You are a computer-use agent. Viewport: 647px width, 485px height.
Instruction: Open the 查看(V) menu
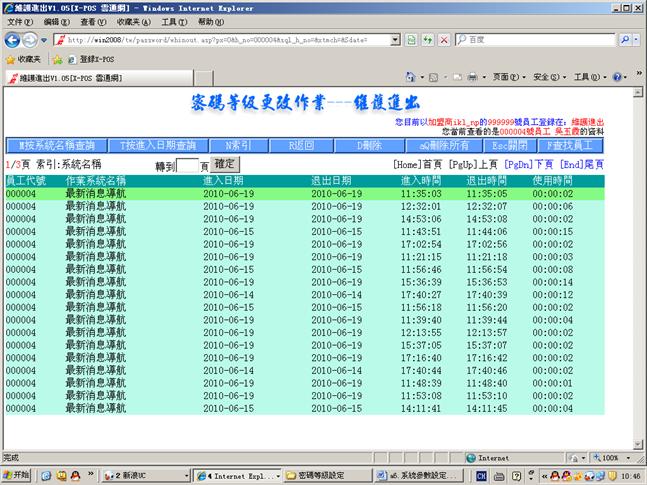(93, 21)
